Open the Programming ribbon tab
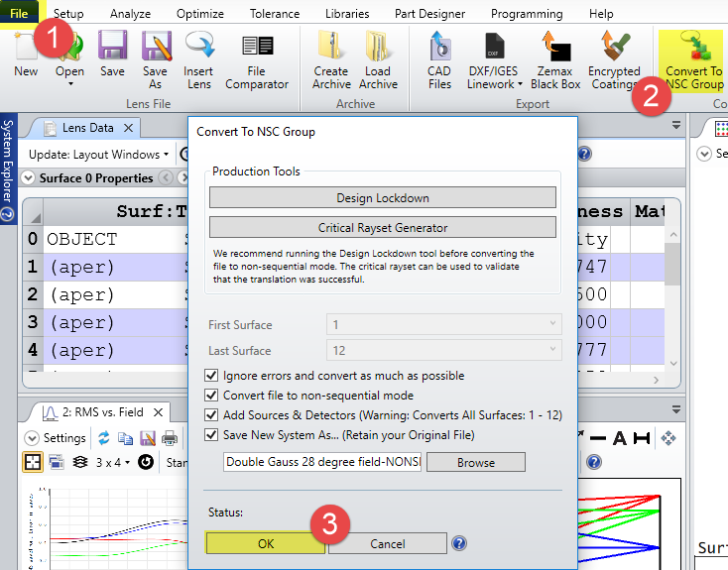728x570 pixels. tap(527, 14)
